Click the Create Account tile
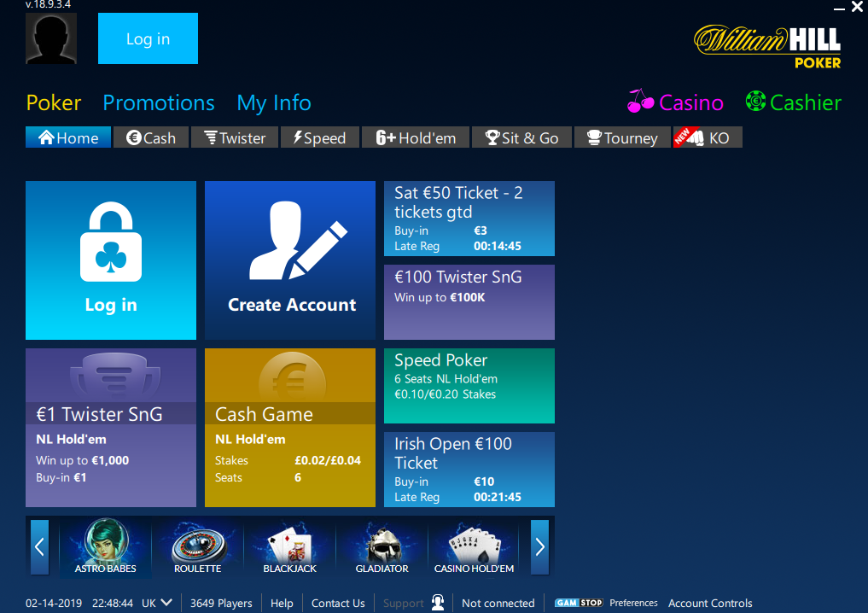This screenshot has width=868, height=613. point(289,260)
